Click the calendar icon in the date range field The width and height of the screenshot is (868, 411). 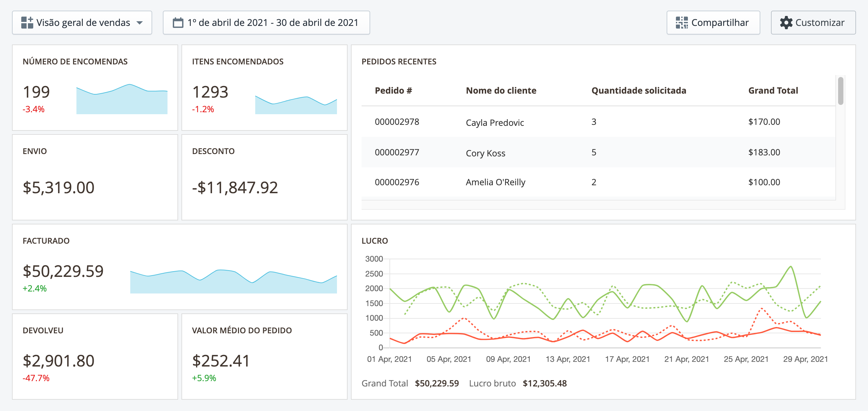click(x=178, y=23)
